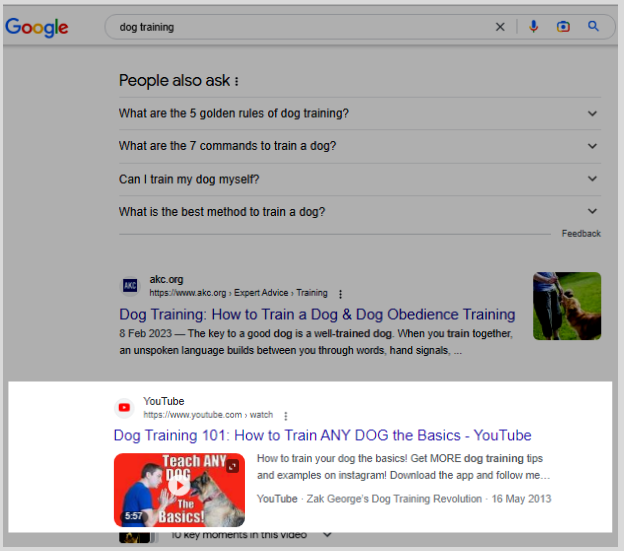Click the AKC result dog photo thumbnail

pyautogui.click(x=567, y=306)
